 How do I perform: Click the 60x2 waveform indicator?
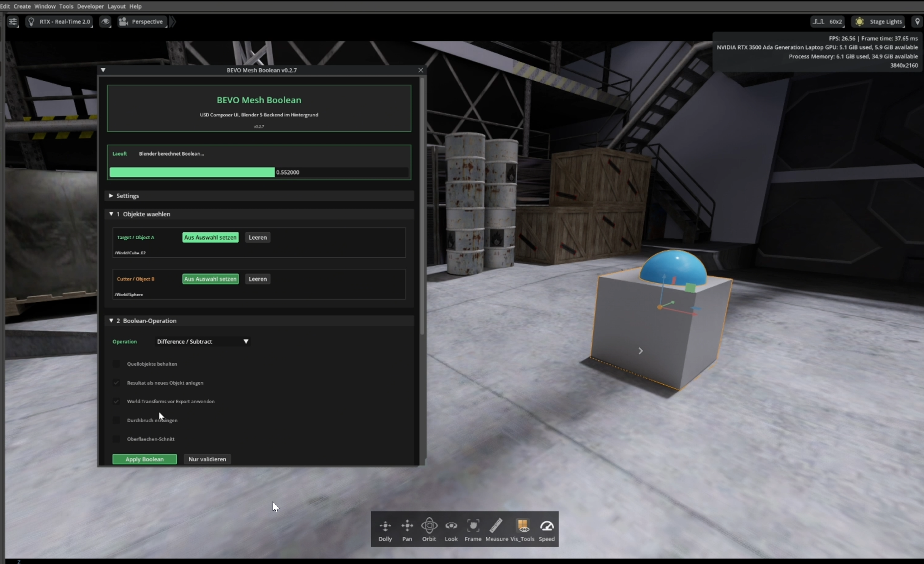point(827,22)
